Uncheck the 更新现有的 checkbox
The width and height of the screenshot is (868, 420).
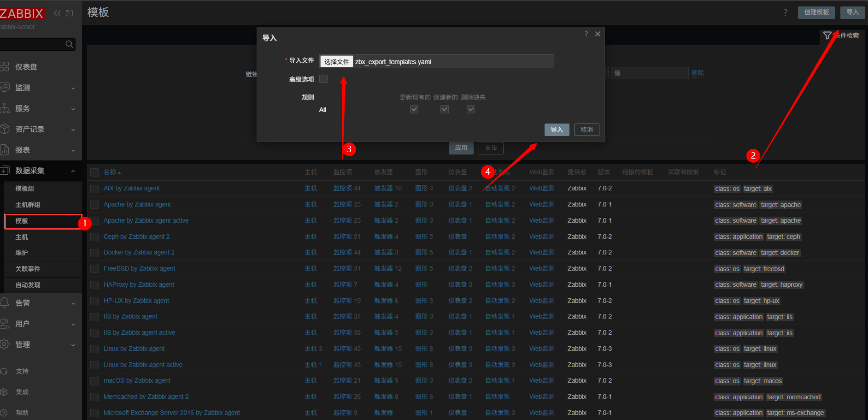click(414, 109)
